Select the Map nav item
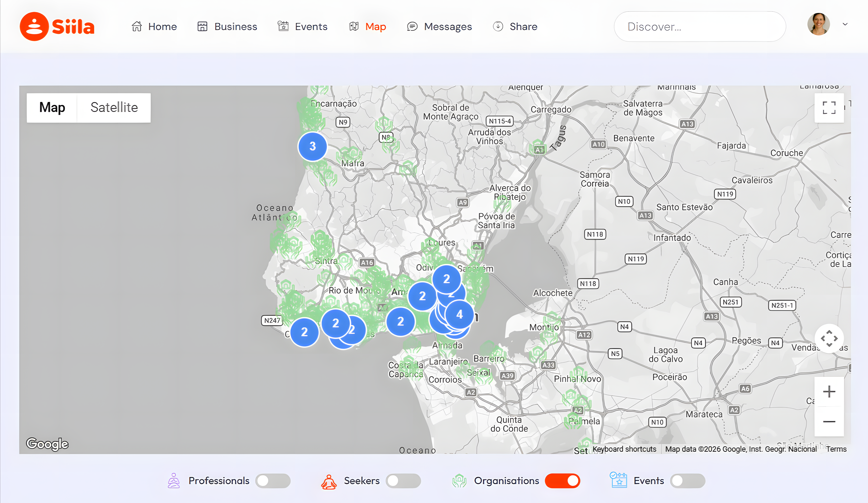 tap(367, 27)
